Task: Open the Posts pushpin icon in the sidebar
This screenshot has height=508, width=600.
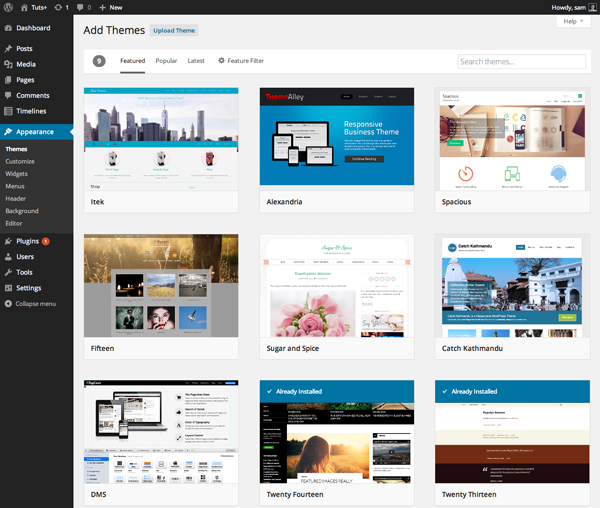Action: (x=8, y=49)
